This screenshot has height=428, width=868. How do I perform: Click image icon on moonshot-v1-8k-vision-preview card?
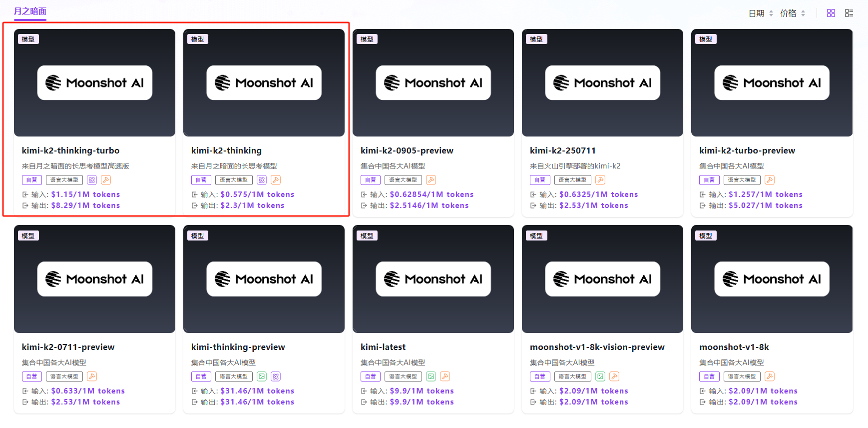tap(600, 376)
